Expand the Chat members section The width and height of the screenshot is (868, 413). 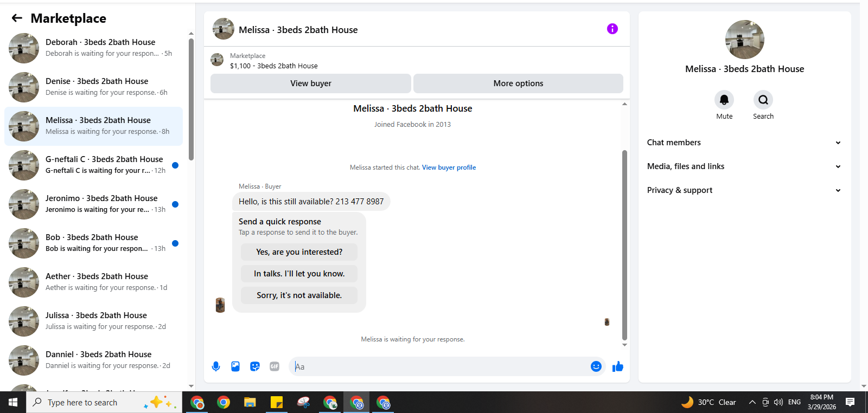point(744,143)
